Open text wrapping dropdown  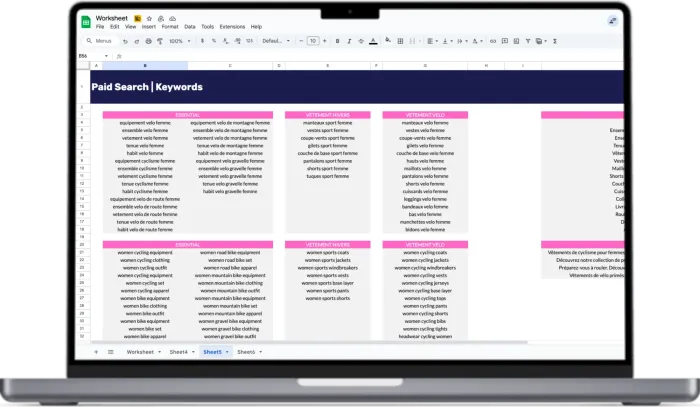pyautogui.click(x=462, y=41)
